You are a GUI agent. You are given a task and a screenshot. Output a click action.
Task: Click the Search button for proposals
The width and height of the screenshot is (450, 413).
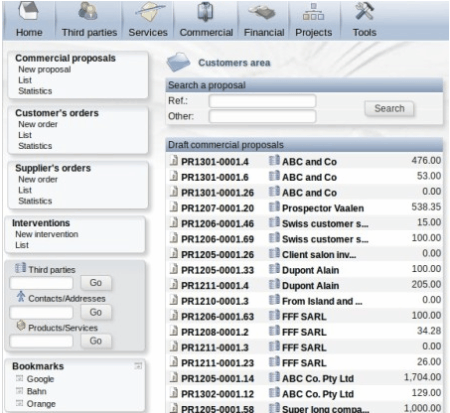tap(389, 108)
